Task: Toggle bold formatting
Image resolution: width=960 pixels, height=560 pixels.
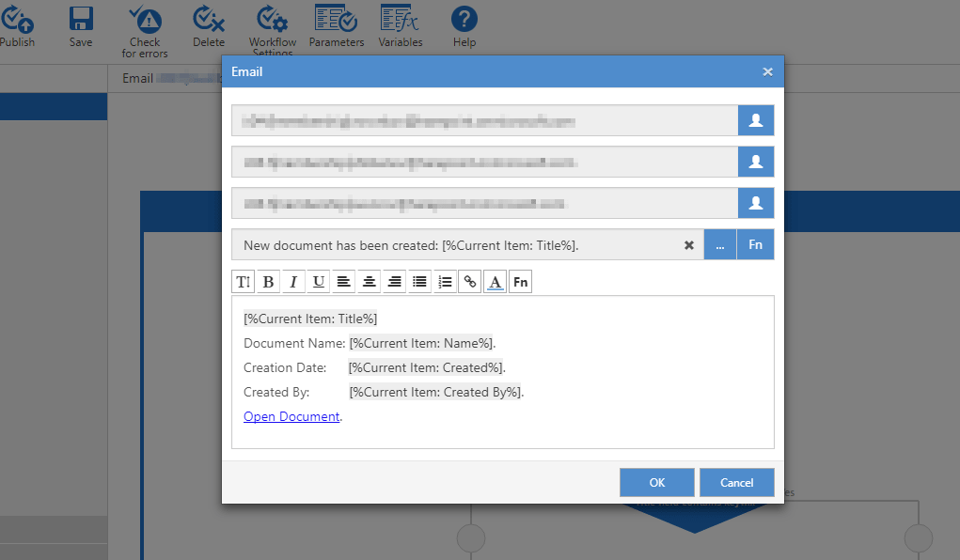Action: (x=268, y=282)
